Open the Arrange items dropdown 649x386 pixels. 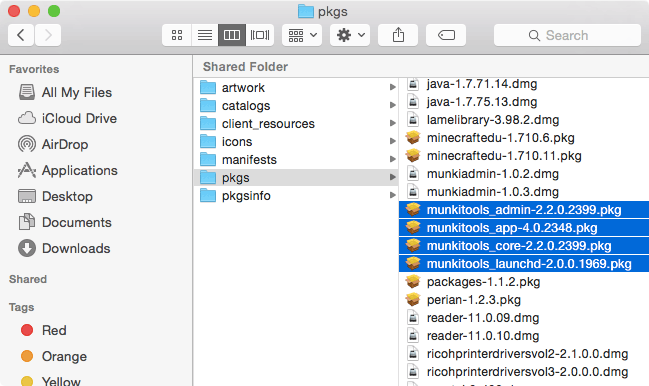(302, 35)
